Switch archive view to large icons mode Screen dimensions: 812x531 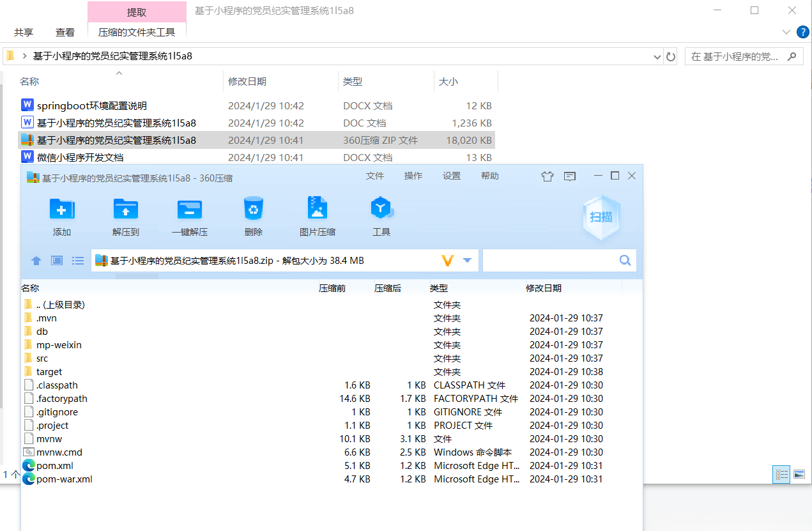click(56, 260)
